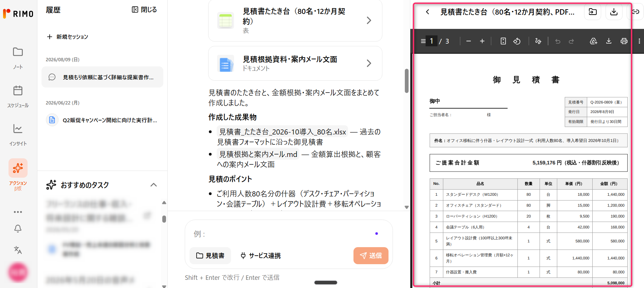Screen dimensions: 644x288
Task: Open notifications bell icon
Action: (18, 228)
